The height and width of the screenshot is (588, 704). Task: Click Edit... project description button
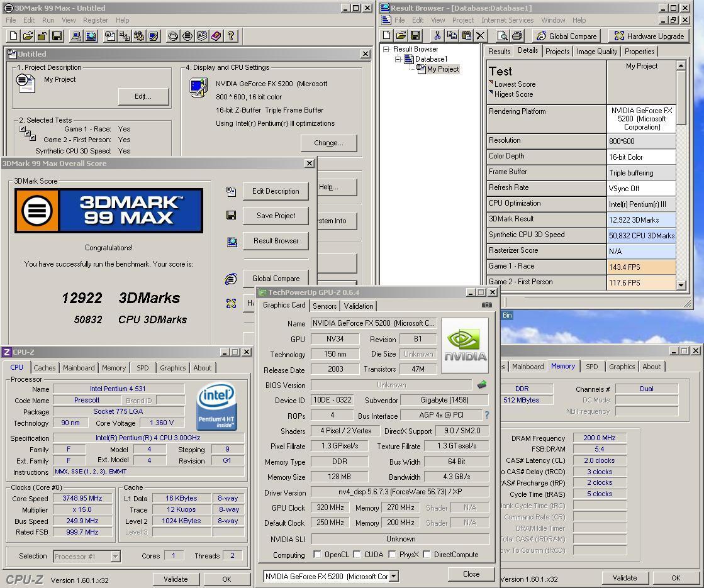[143, 96]
